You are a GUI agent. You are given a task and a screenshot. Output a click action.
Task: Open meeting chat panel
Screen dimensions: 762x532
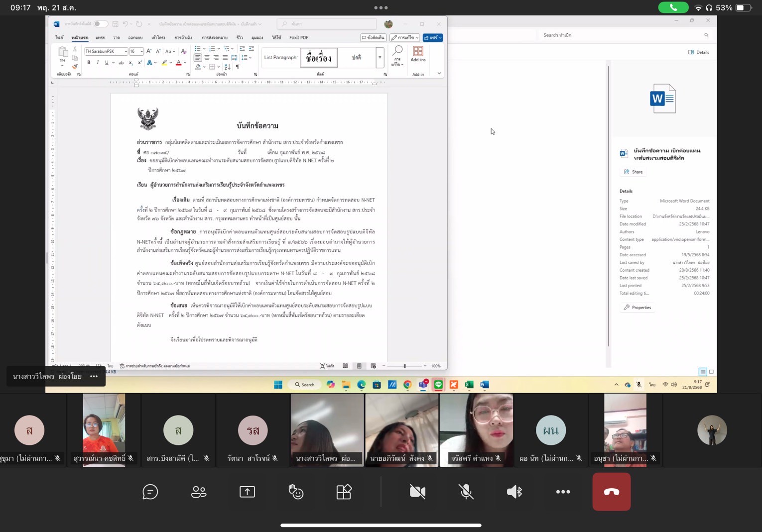[x=150, y=492]
